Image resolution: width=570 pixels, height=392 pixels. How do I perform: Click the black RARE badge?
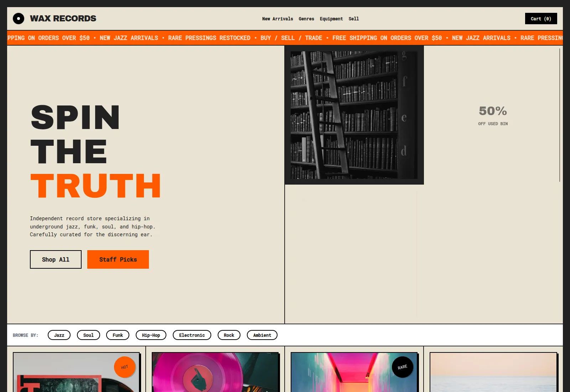[403, 367]
